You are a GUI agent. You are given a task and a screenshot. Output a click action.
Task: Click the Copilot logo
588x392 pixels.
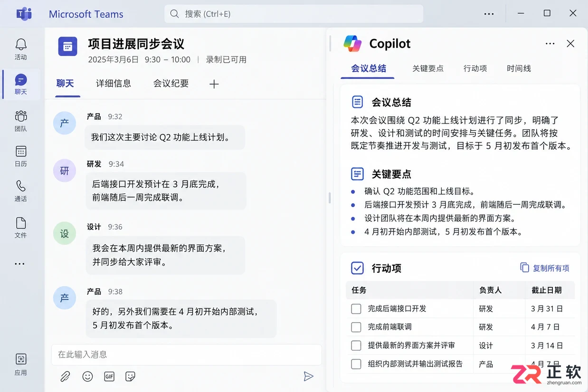tap(352, 44)
